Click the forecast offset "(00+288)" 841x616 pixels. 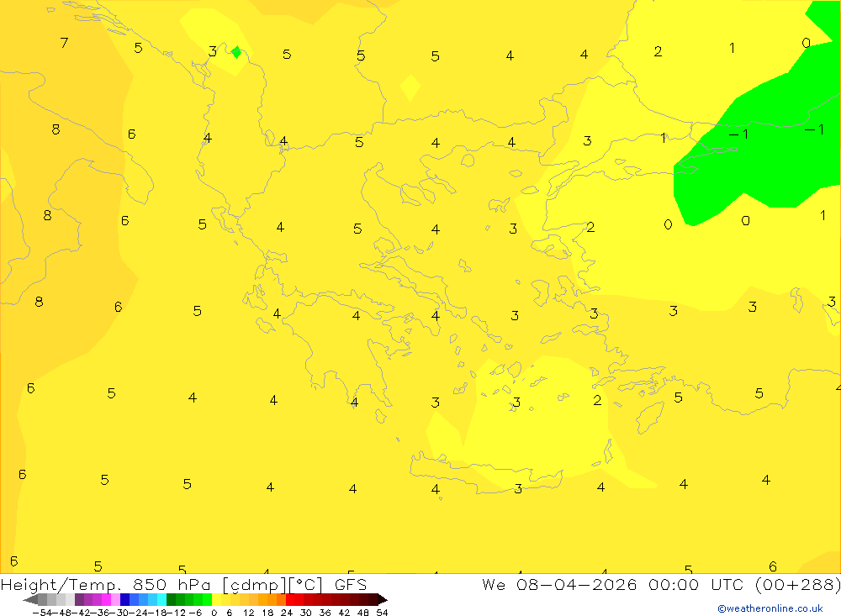(x=798, y=584)
